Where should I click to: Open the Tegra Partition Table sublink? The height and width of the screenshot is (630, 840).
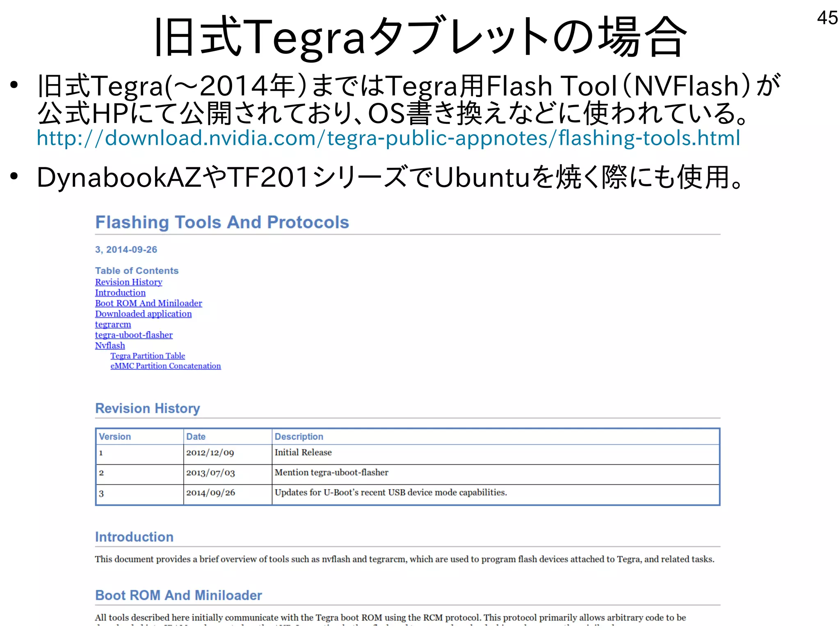[x=148, y=356]
